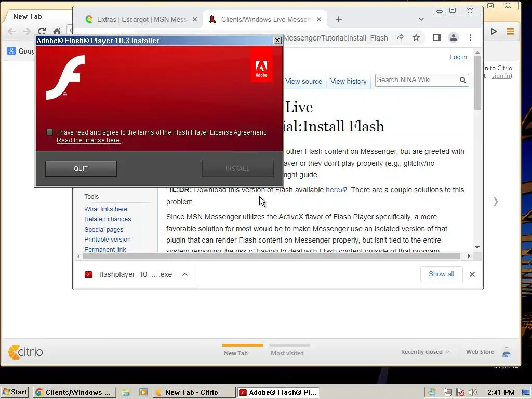
Task: Click Show all downloads
Action: pos(441,274)
